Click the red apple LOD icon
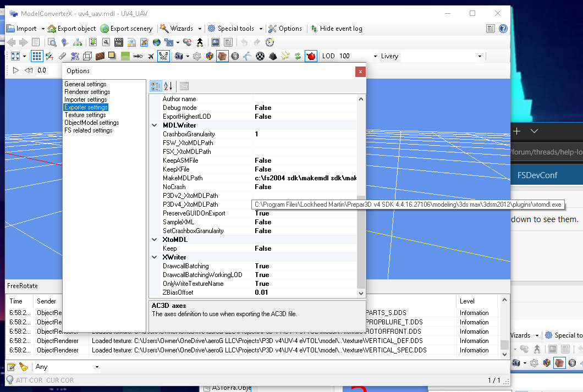The image size is (583, 392). tap(310, 56)
